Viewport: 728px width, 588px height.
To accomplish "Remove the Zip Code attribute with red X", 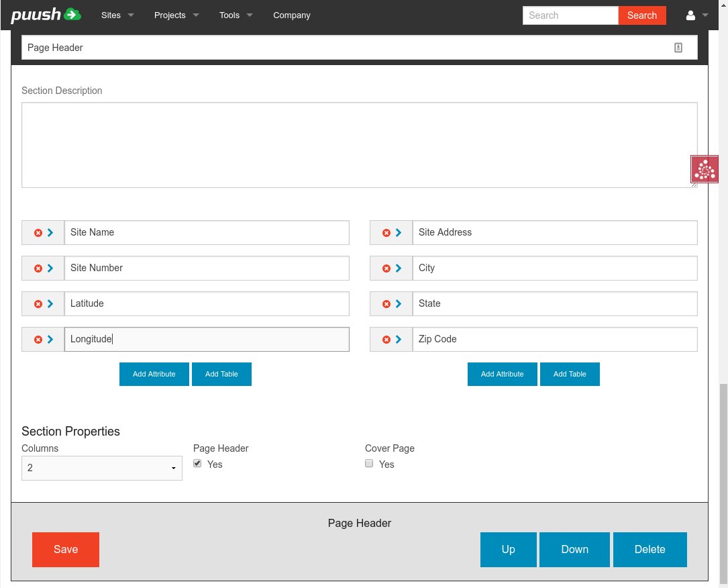I will tap(386, 340).
